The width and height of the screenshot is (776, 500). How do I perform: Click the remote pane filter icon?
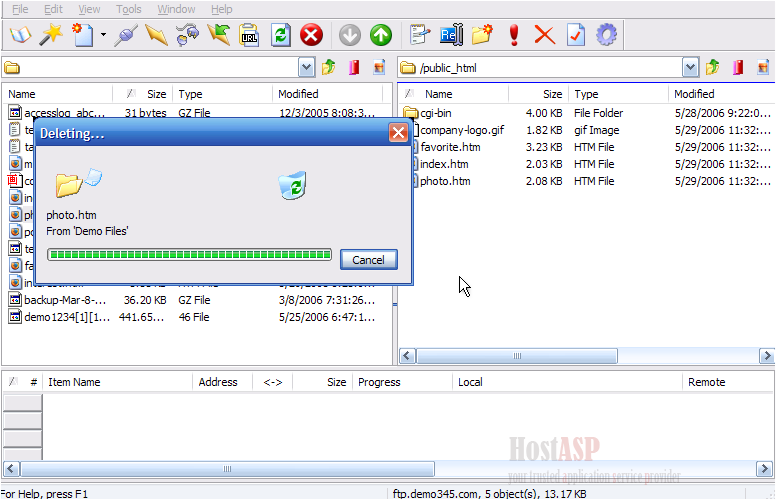coord(763,67)
